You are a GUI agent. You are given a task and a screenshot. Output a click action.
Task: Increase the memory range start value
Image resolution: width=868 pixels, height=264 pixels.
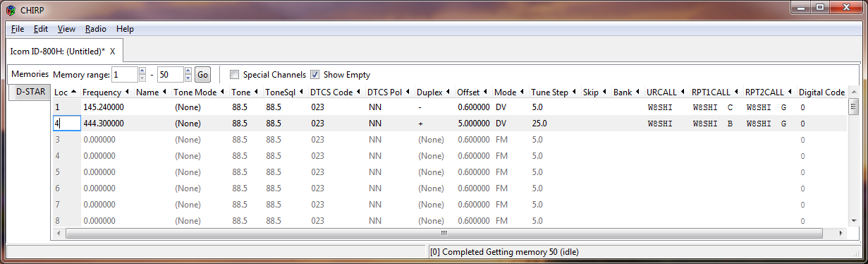pos(142,71)
